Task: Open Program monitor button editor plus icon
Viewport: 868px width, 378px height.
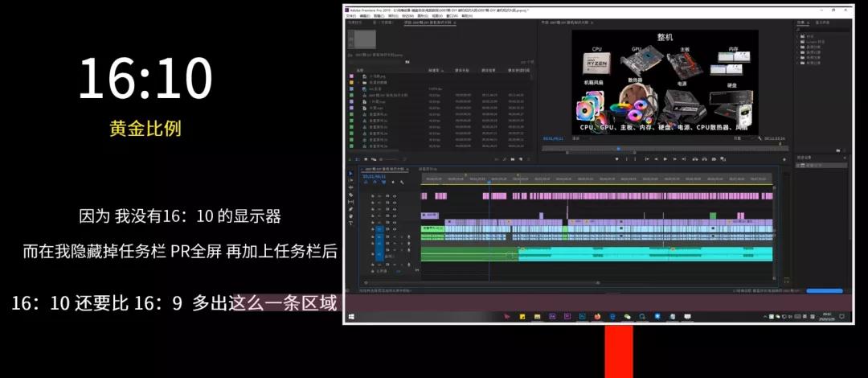Action: click(784, 159)
